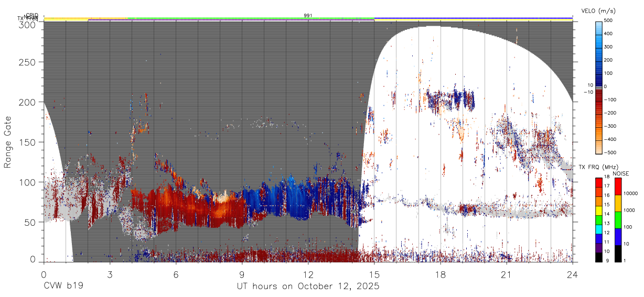Click the TX FRQ frequency color bar
The height and width of the screenshot is (297, 644).
(598, 219)
